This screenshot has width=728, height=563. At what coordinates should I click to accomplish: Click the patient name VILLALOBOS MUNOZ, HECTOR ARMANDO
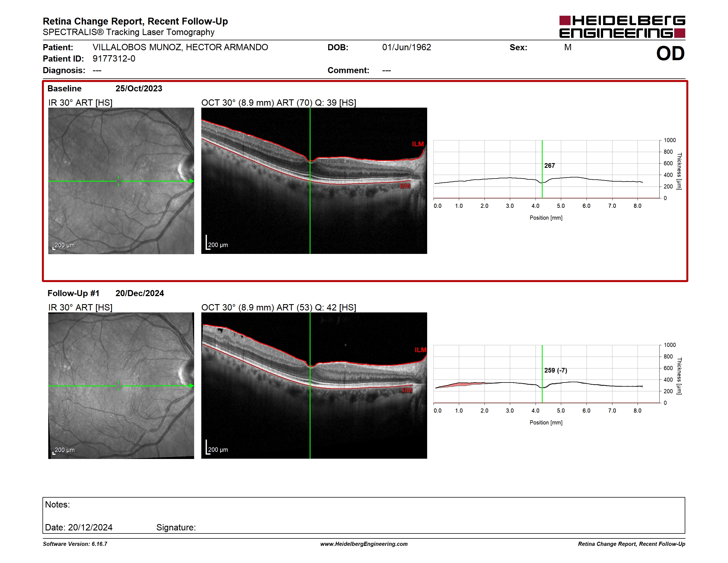click(180, 47)
